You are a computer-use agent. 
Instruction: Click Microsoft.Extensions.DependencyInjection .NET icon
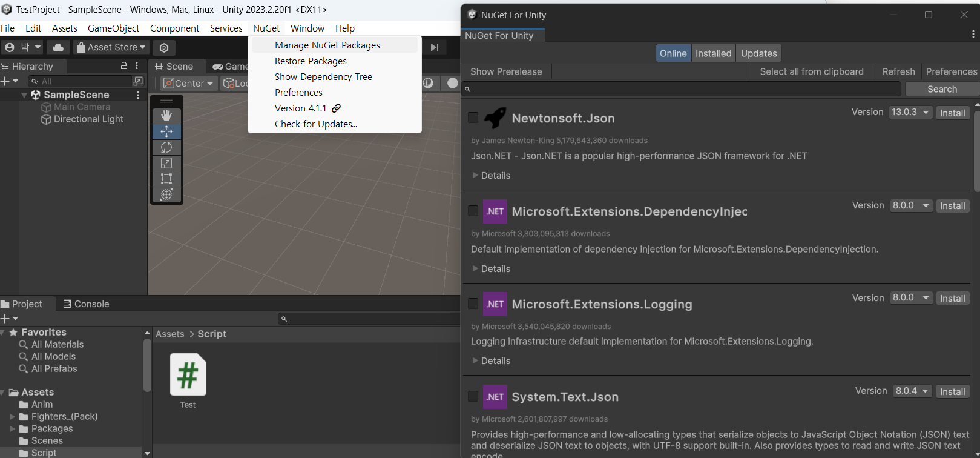(x=495, y=211)
